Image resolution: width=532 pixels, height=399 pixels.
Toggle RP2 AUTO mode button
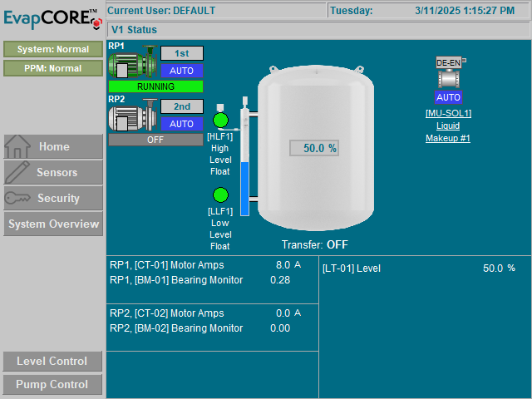[182, 124]
